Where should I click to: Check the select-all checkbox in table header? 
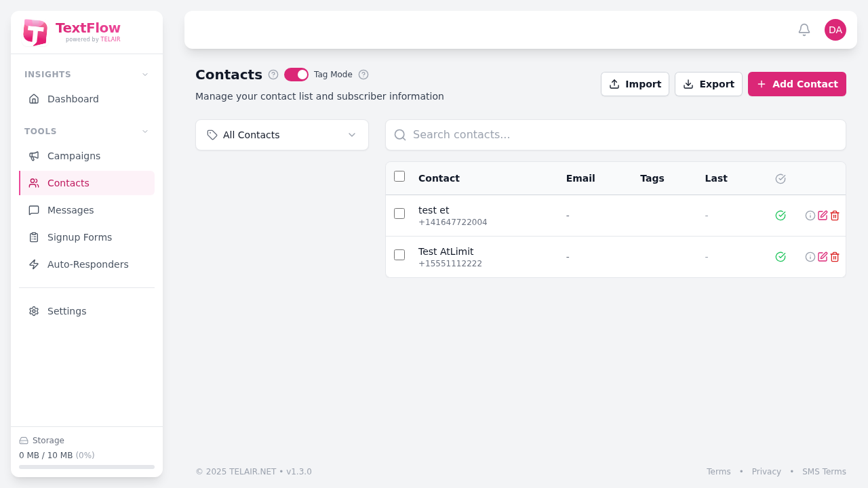point(399,176)
